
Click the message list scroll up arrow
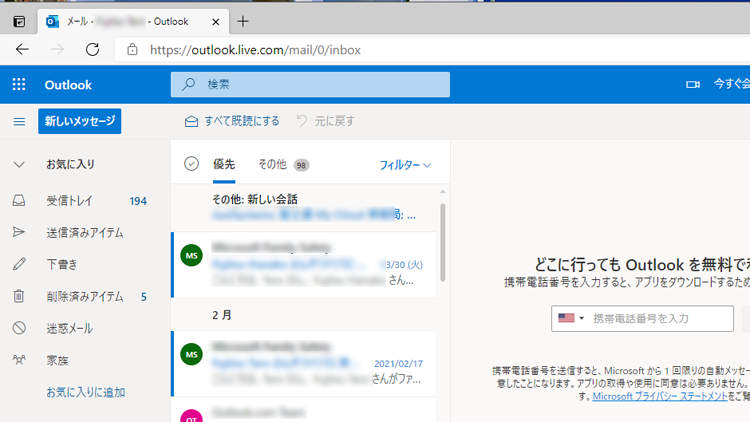(442, 192)
